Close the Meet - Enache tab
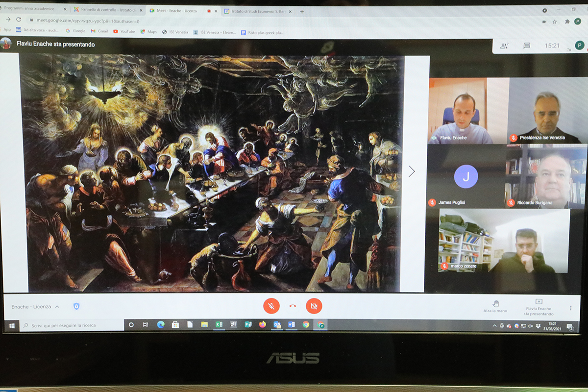 tap(216, 10)
